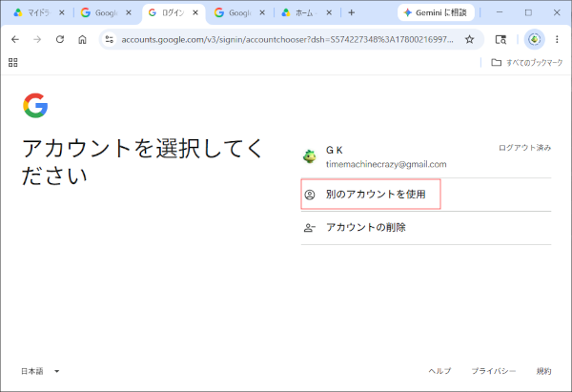Open the Chrome profile avatar

click(x=535, y=39)
